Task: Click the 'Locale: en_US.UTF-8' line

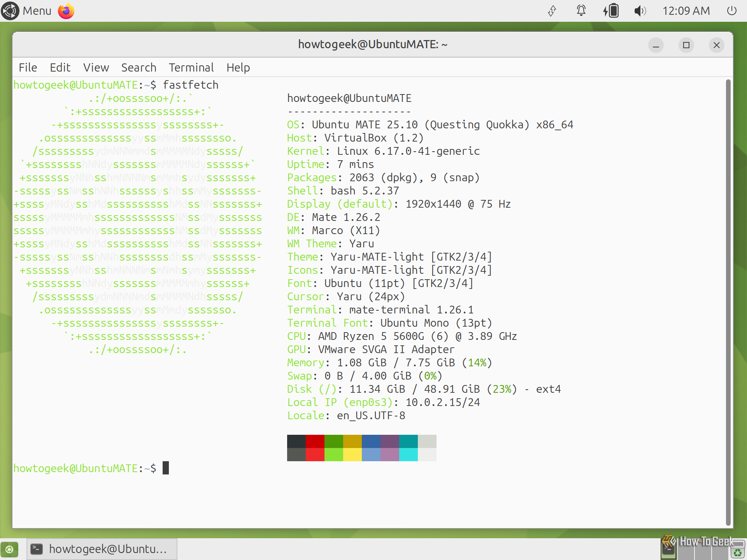Action: tap(346, 415)
